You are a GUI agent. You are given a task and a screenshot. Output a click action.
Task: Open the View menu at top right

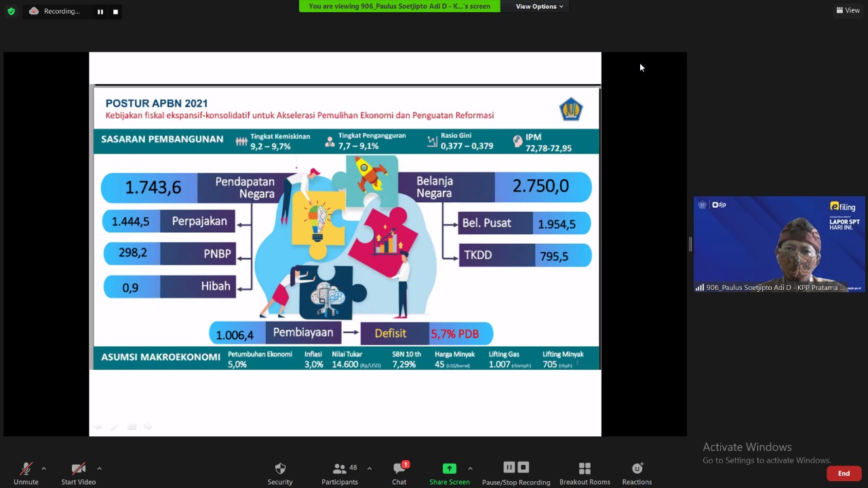[x=848, y=10]
